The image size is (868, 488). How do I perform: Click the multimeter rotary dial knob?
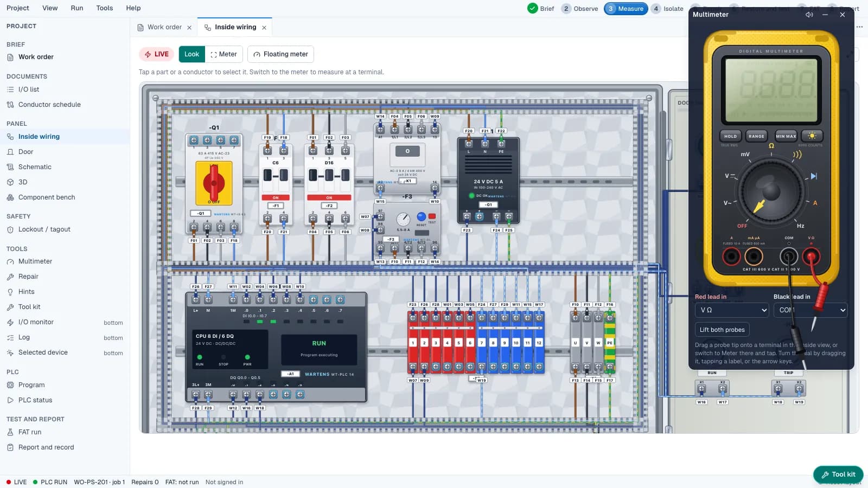point(771,191)
